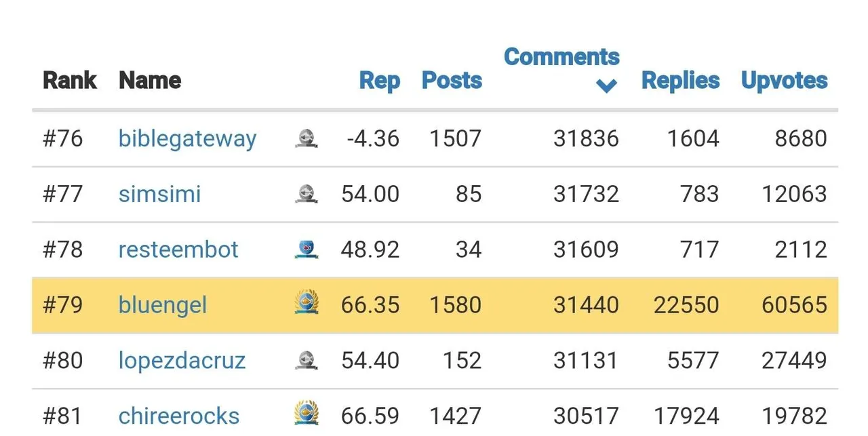Sort the table by Rep column

tap(380, 81)
